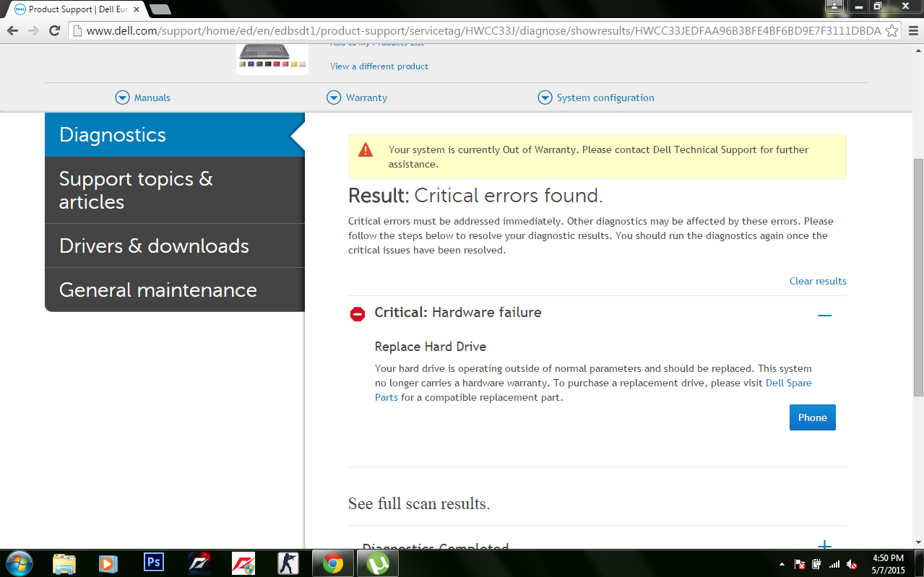
Task: Collapse the Critical Hardware failure section
Action: [824, 316]
